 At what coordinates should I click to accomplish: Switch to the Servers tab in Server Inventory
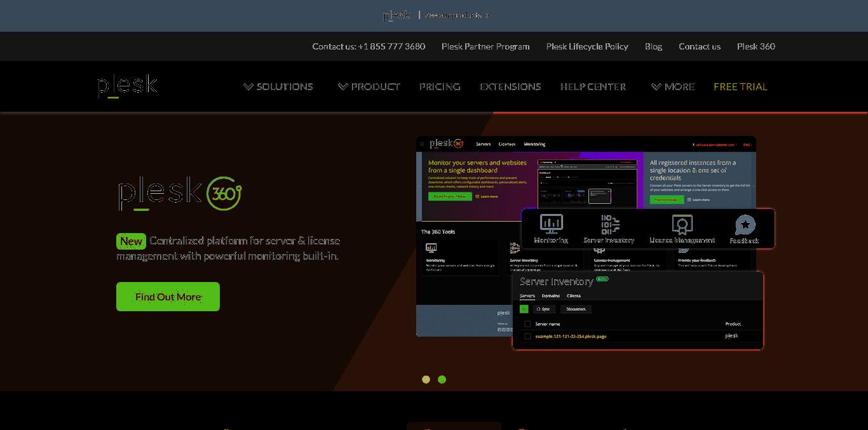527,296
